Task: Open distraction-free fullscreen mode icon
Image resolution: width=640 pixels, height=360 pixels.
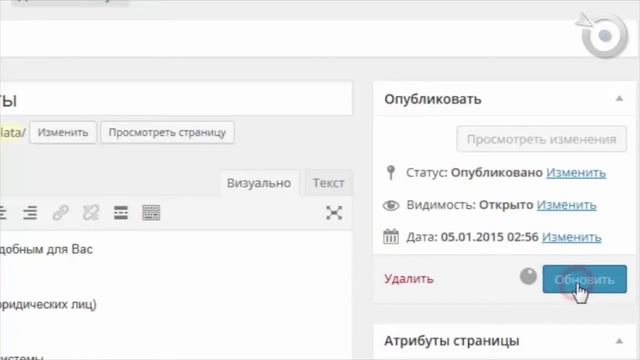Action: (334, 213)
